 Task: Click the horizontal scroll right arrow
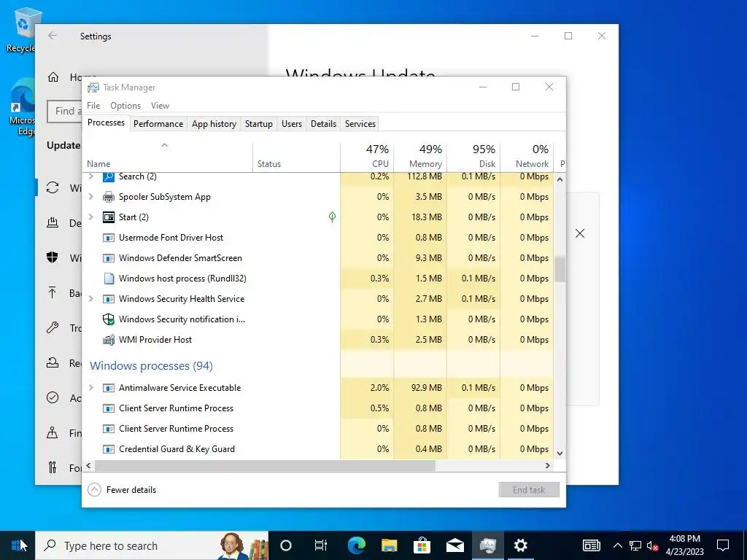coord(548,466)
